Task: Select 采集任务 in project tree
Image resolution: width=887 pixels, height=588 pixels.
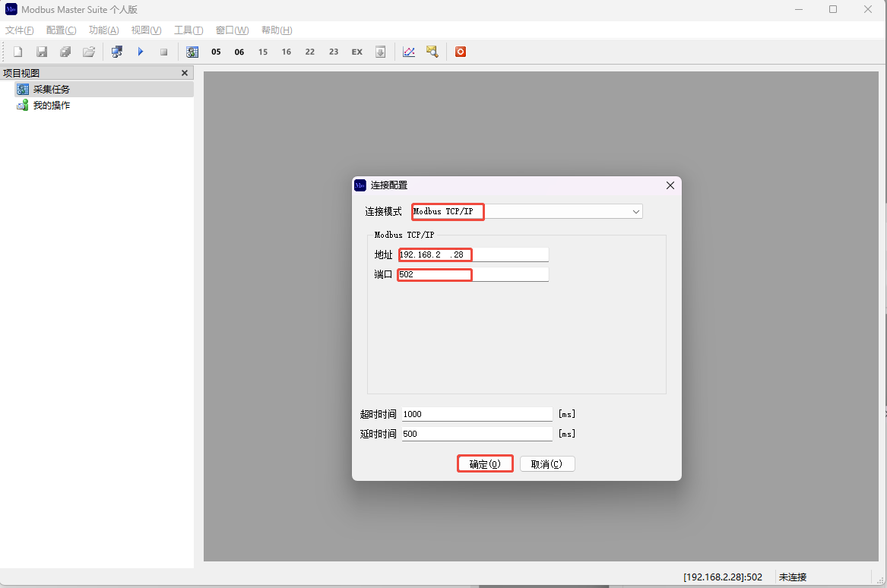Action: 51,90
